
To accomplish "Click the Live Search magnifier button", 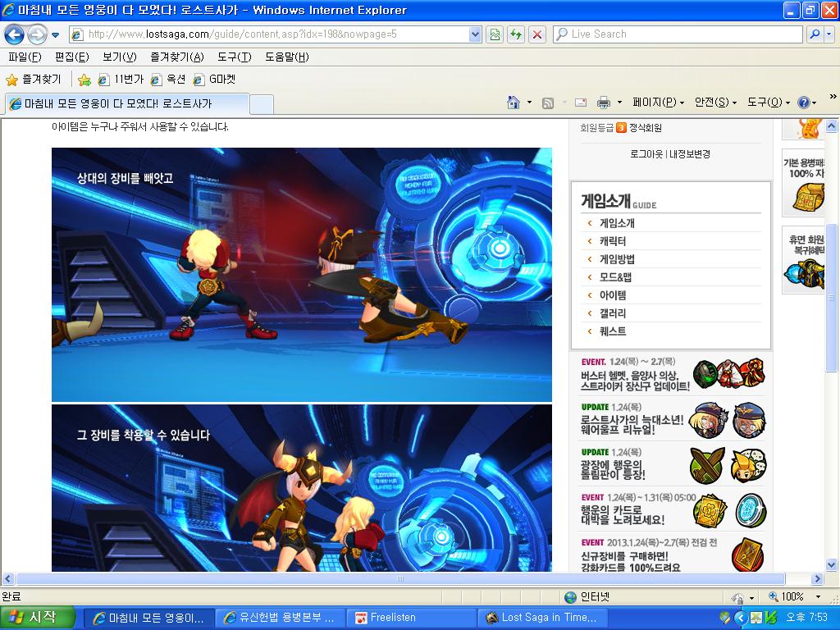I will pos(815,34).
